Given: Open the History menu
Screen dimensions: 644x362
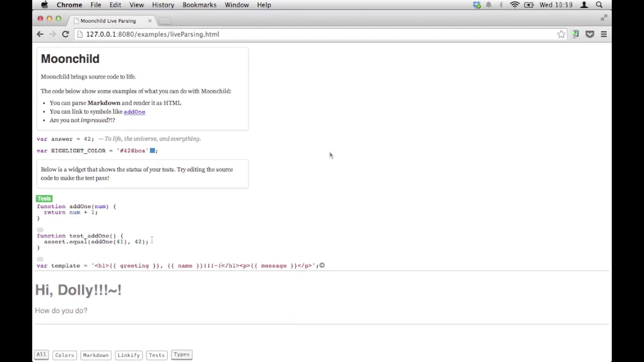Looking at the screenshot, I should click(163, 5).
